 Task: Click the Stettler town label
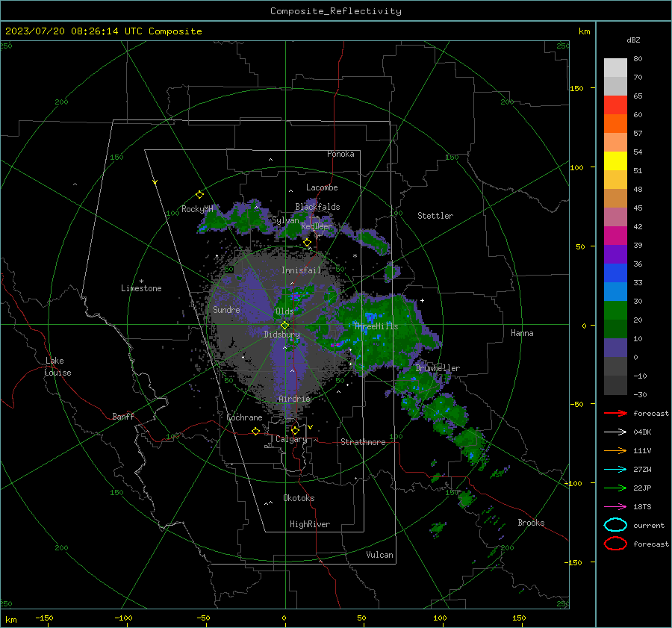(x=435, y=216)
